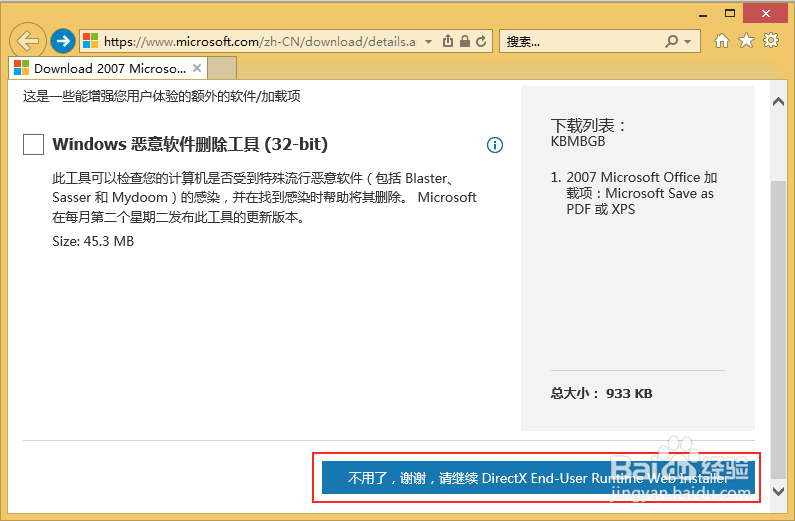Click the scrollbar down arrow

[778, 491]
